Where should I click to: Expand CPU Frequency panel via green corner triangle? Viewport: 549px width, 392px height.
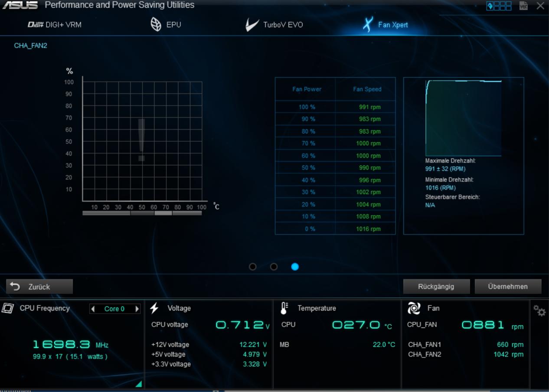click(138, 384)
